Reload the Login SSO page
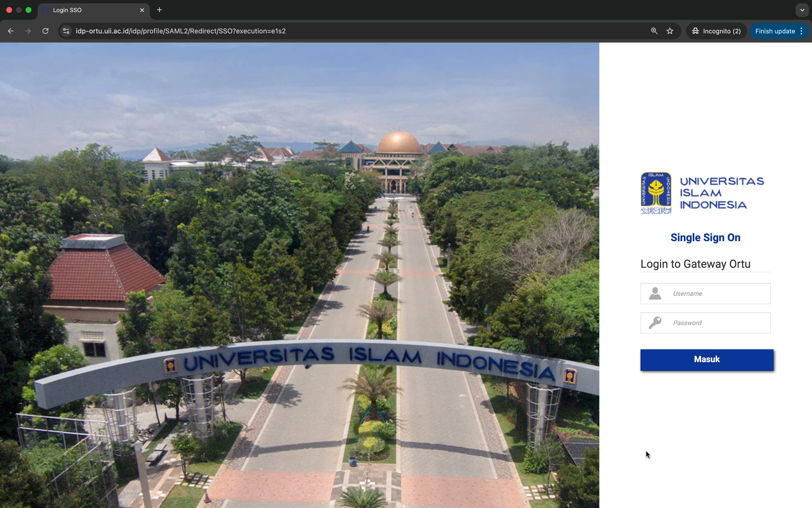The height and width of the screenshot is (508, 812). [x=46, y=31]
